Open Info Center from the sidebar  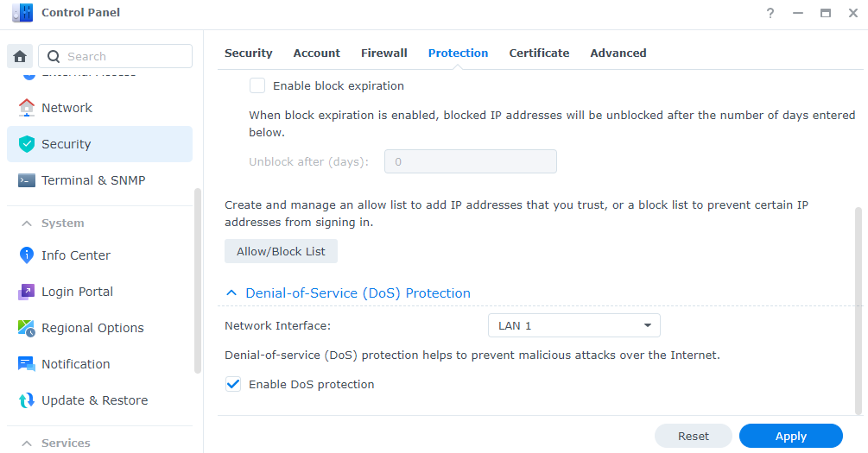(27, 255)
